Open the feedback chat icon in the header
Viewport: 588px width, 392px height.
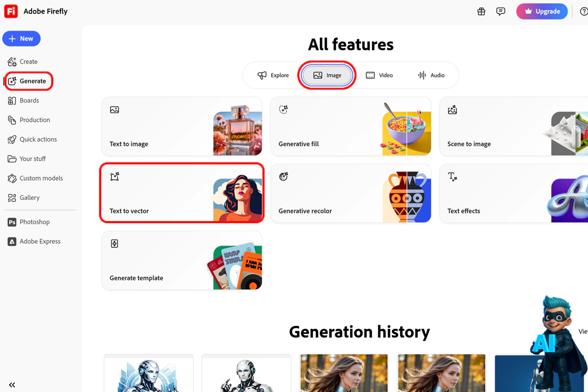(501, 11)
